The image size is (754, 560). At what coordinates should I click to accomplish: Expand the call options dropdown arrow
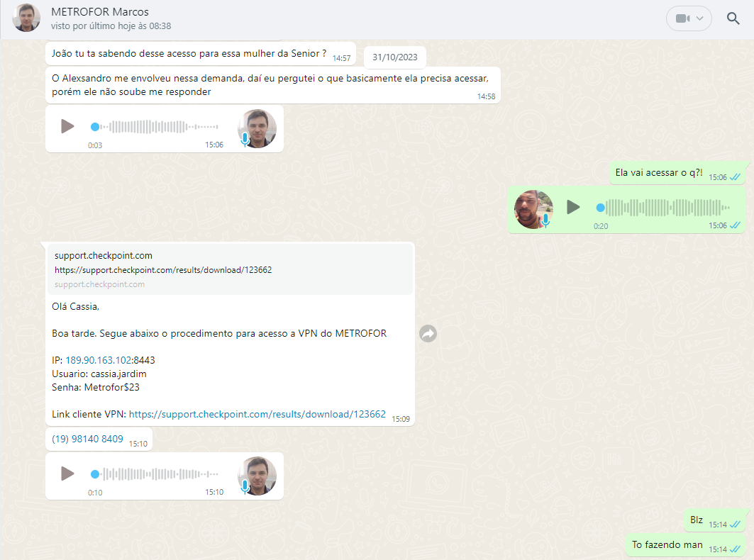coord(700,18)
